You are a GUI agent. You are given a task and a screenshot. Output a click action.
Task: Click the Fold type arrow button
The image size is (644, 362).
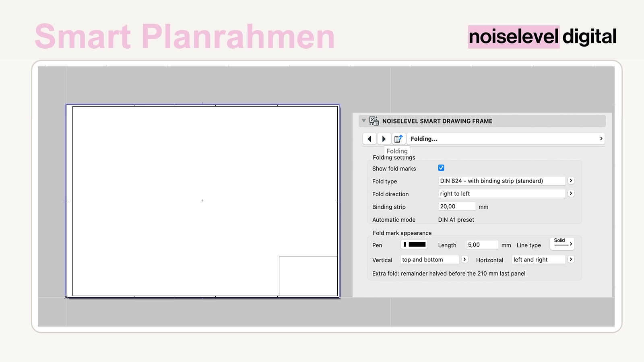pos(571,181)
